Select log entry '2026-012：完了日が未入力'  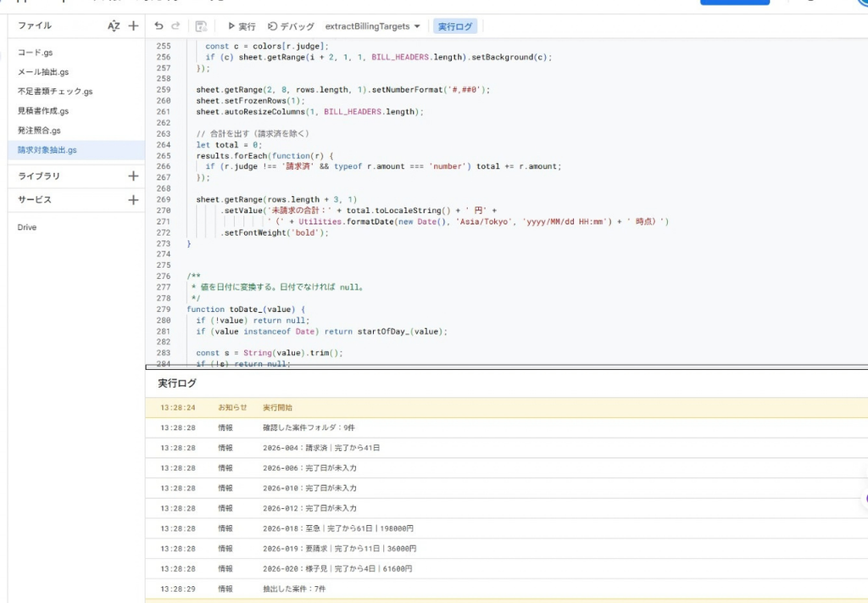click(507, 508)
